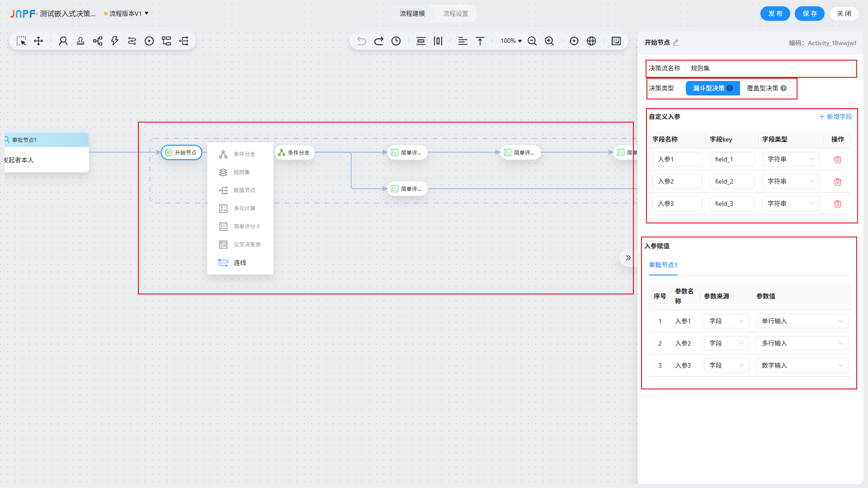Image resolution: width=868 pixels, height=488 pixels.
Task: Click the 决策流名称 input field
Action: coord(768,68)
